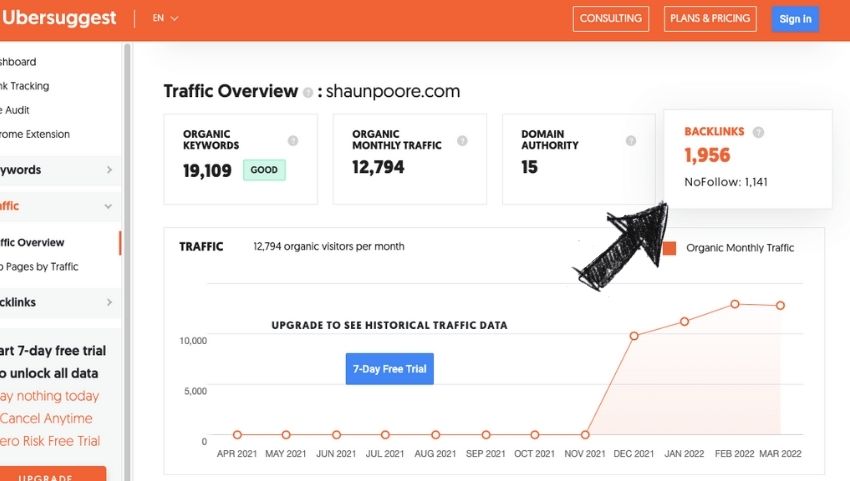Click the Ubersuggest logo

pos(58,18)
